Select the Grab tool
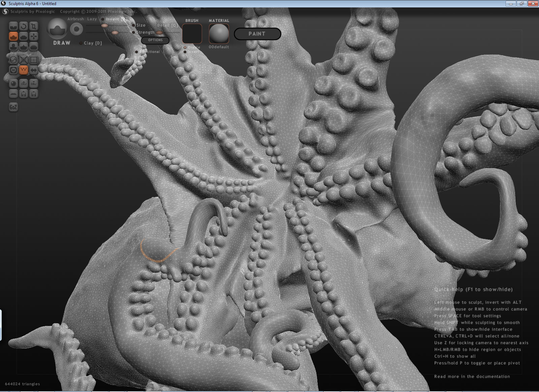The image size is (539, 392). click(34, 36)
